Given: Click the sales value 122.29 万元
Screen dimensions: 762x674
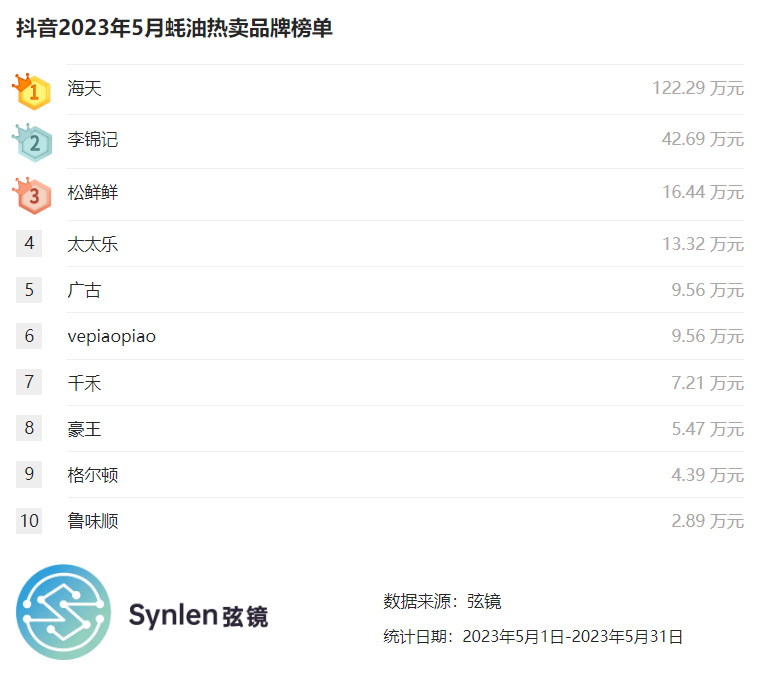Looking at the screenshot, I should (698, 88).
